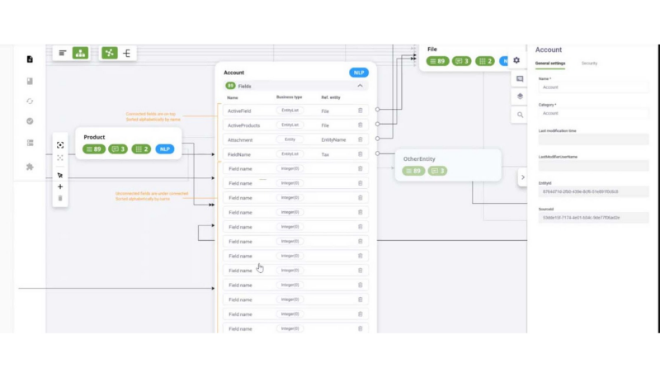Switch to the Security tab
The width and height of the screenshot is (660, 377).
(589, 63)
